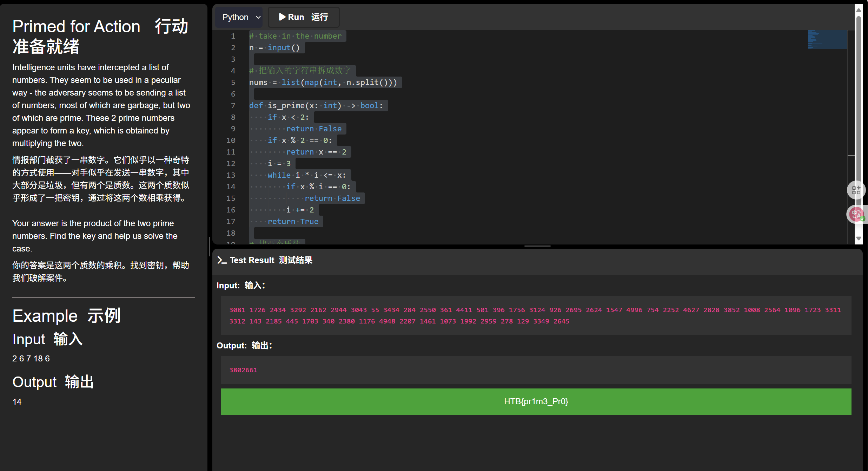Click the Test Result 测试结果 header
Image resolution: width=868 pixels, height=471 pixels.
271,260
